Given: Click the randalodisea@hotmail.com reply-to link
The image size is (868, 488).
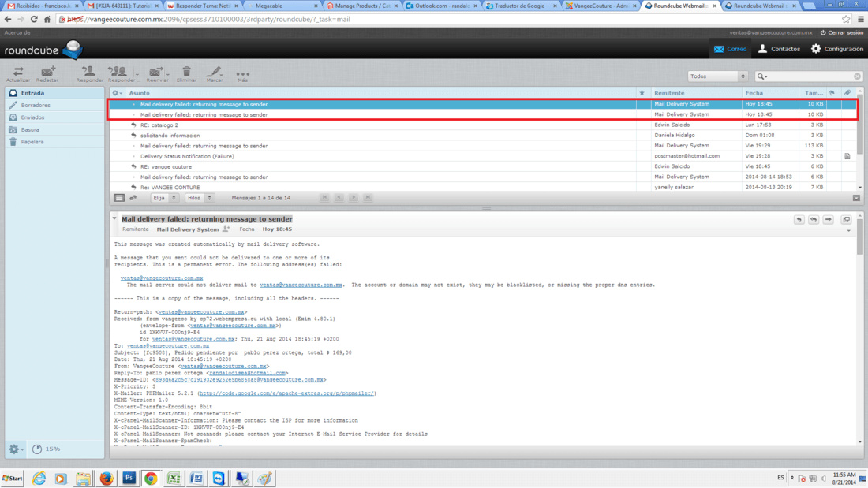Looking at the screenshot, I should [x=247, y=373].
